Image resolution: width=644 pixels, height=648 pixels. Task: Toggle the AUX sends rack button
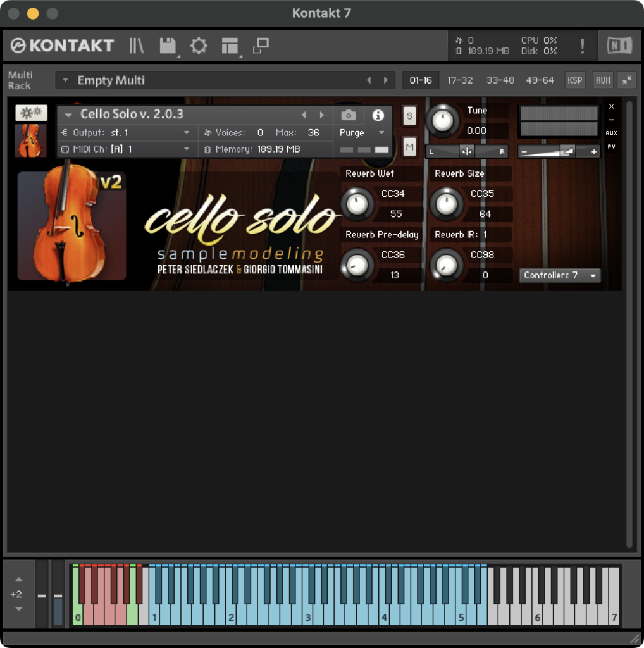[x=603, y=80]
